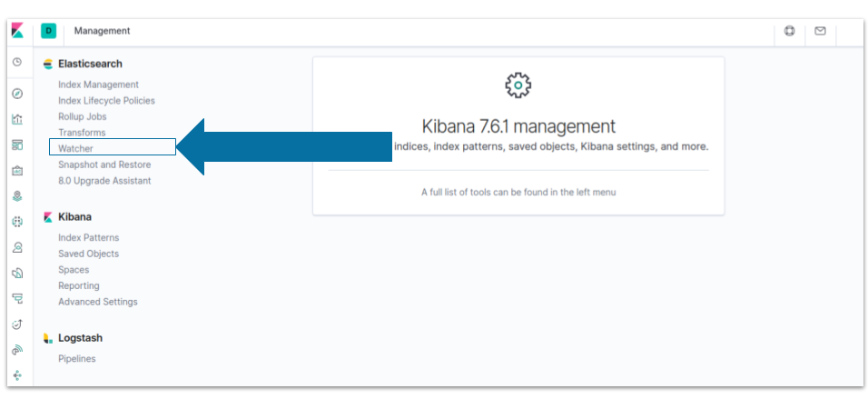Open Advanced Settings
This screenshot has height=409, width=868.
coord(98,302)
